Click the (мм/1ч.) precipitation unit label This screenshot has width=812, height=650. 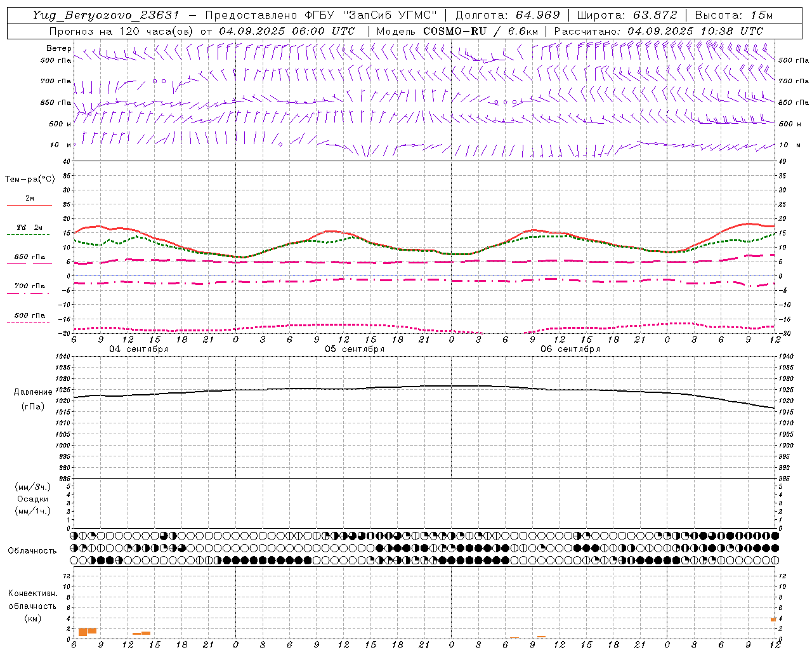click(33, 511)
